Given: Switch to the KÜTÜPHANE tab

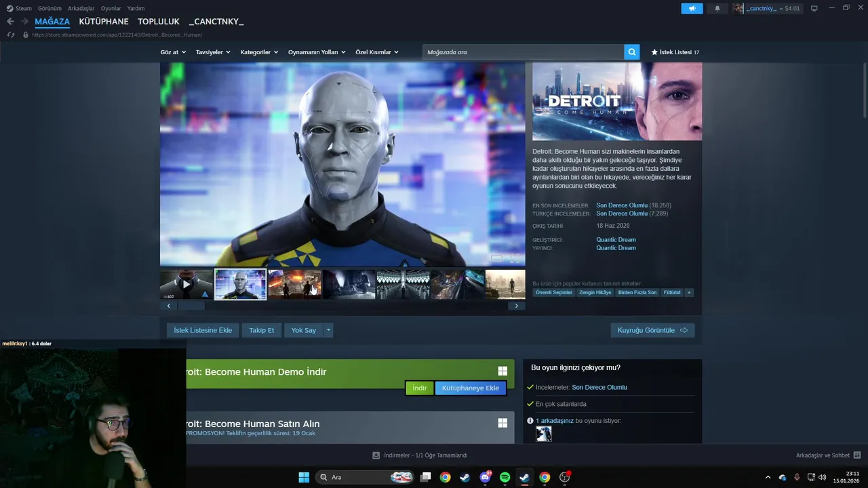Looking at the screenshot, I should pyautogui.click(x=104, y=22).
